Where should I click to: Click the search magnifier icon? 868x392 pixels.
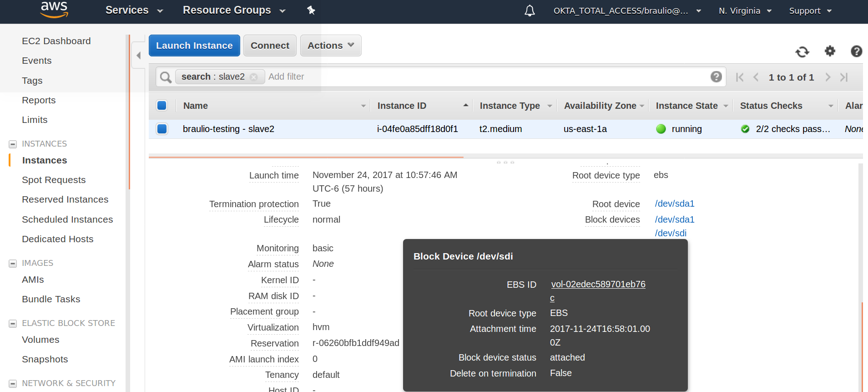166,77
